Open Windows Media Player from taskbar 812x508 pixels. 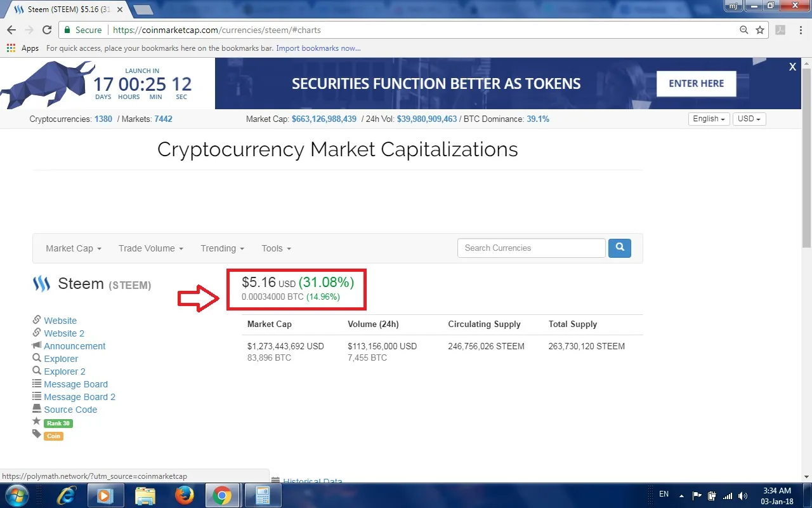105,495
